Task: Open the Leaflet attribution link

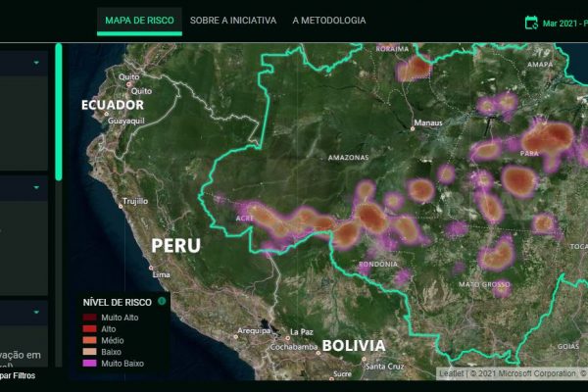Action: pos(451,373)
